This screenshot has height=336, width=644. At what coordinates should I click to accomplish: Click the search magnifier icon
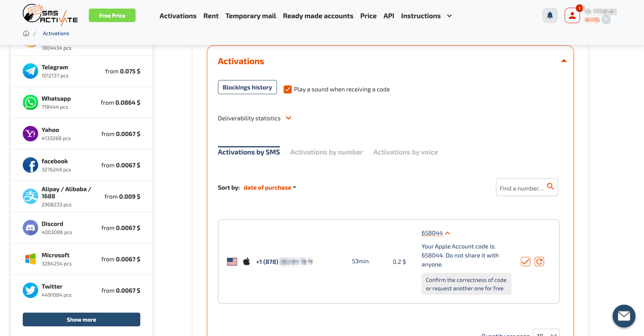coord(550,186)
